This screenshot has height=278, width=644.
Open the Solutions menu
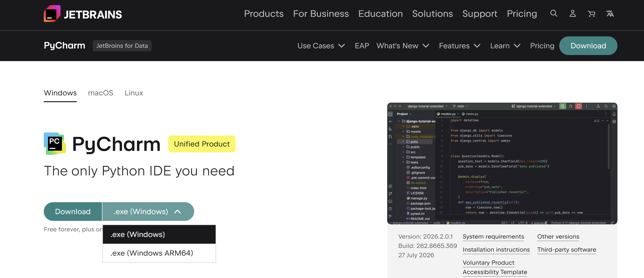pos(433,14)
